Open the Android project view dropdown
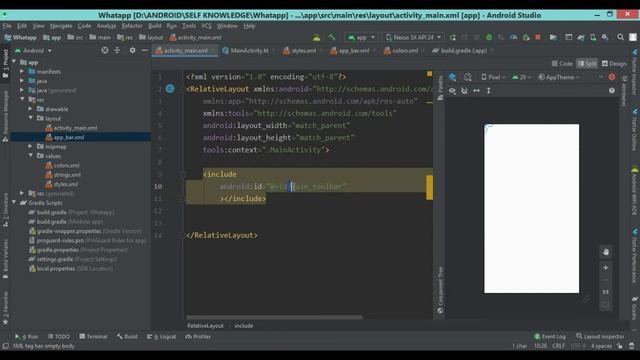Image resolution: width=640 pixels, height=360 pixels. 33,51
